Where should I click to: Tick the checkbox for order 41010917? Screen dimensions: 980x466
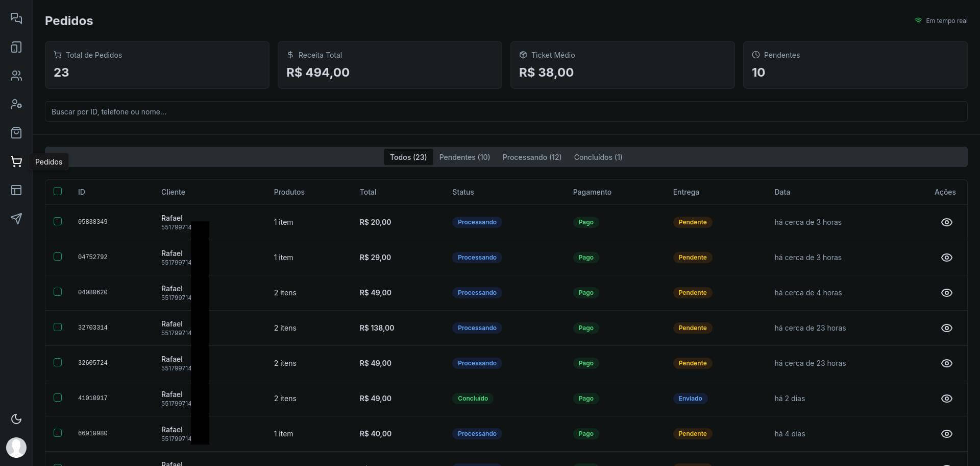[58, 398]
